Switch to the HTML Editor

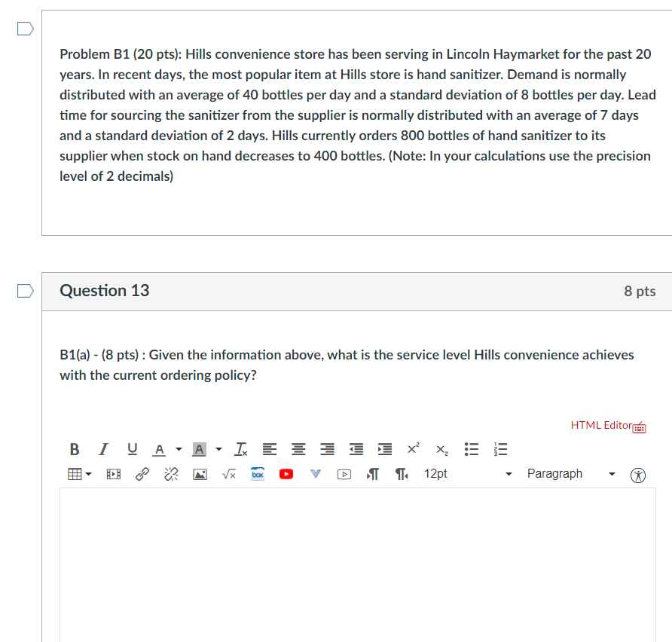tap(600, 425)
